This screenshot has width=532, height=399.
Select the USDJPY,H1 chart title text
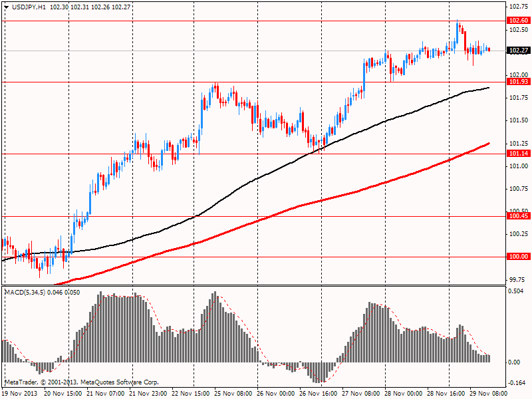point(29,7)
